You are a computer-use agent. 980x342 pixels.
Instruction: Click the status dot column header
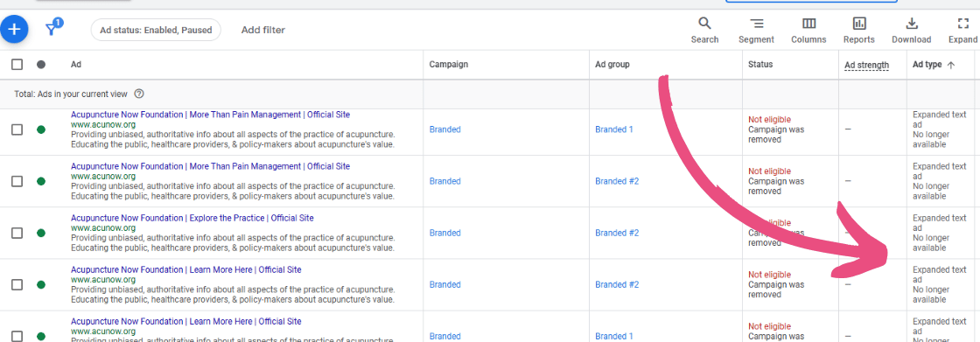coord(41,65)
